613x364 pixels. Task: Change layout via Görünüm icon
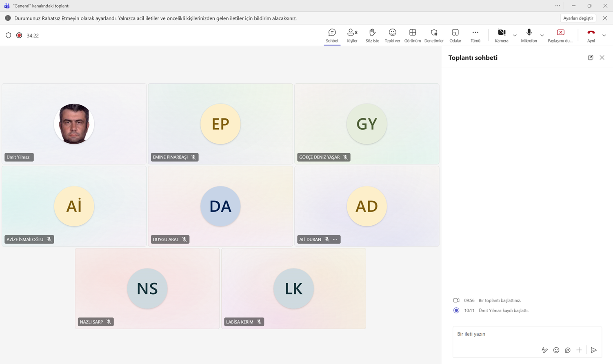[412, 32]
